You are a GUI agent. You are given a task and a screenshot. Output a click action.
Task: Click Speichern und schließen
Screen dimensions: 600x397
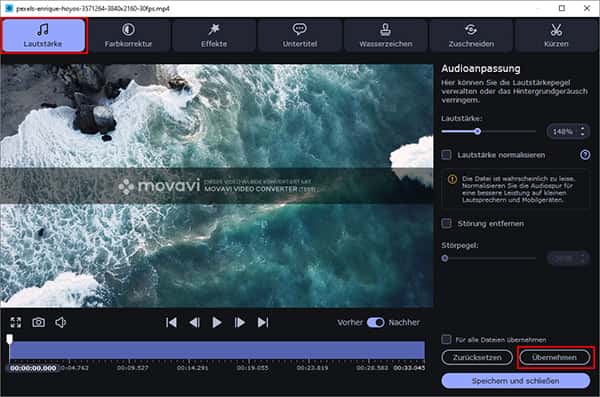coord(515,381)
